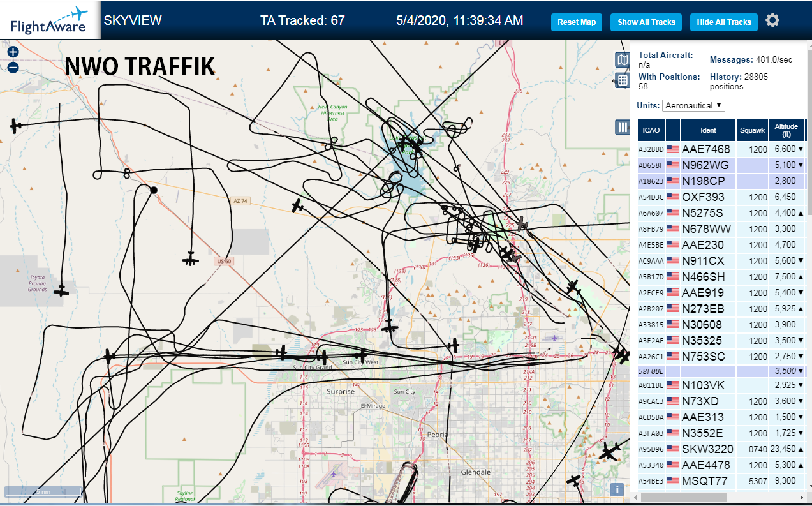Select aircraft row N962WG
812x506 pixels.
(721, 165)
